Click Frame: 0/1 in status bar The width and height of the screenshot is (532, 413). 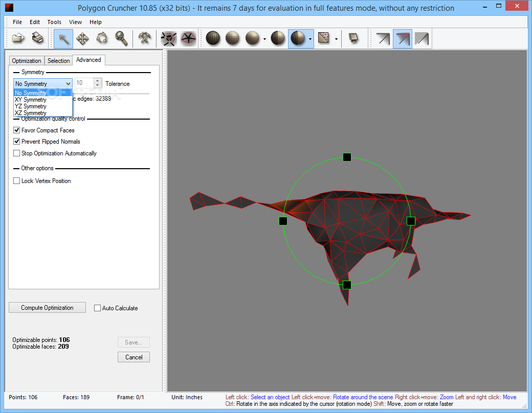130,397
